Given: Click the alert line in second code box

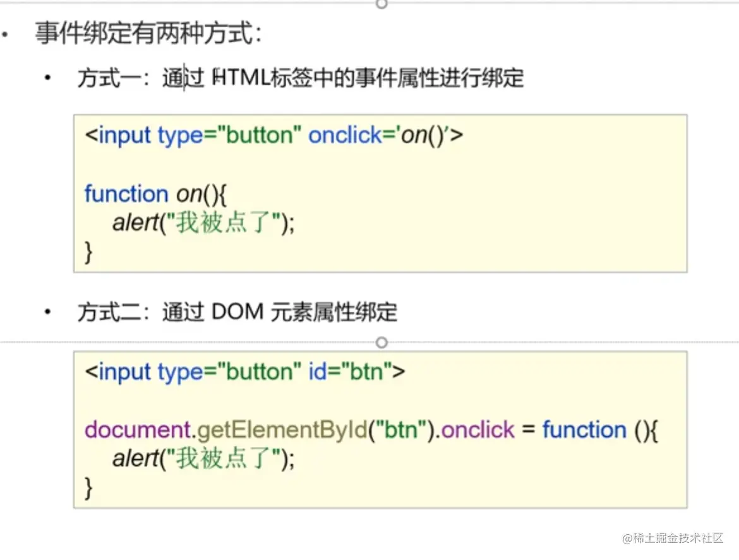Looking at the screenshot, I should click(203, 458).
